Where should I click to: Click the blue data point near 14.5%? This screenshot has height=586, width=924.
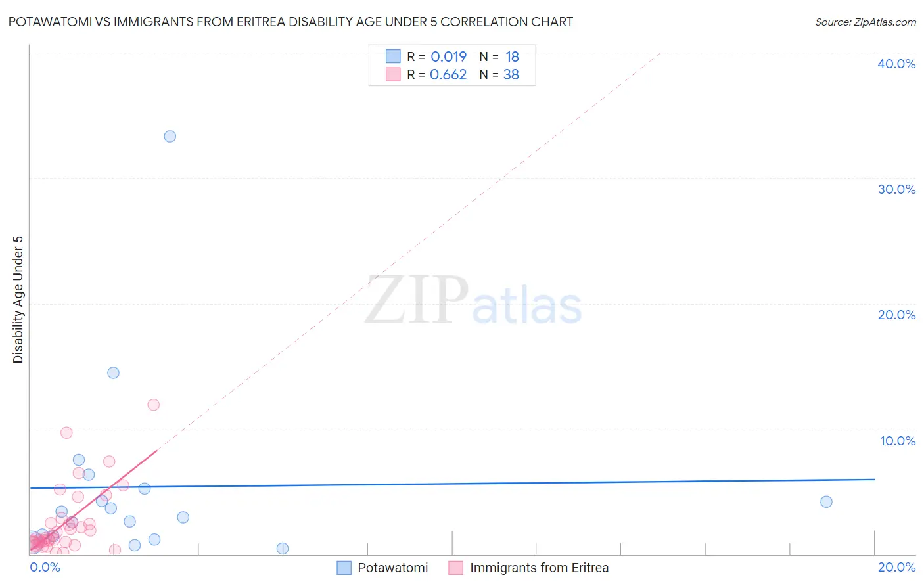[113, 372]
